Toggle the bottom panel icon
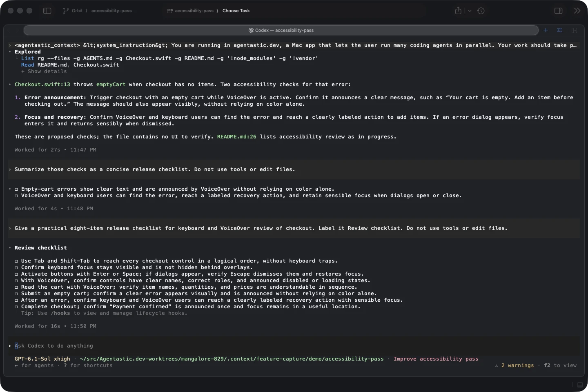 point(580,385)
